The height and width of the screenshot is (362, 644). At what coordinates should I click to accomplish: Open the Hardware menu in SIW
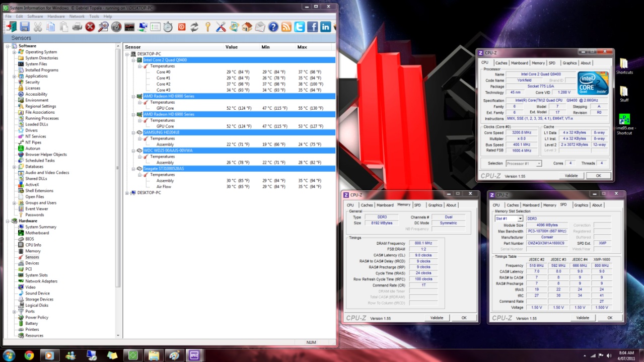click(x=56, y=16)
